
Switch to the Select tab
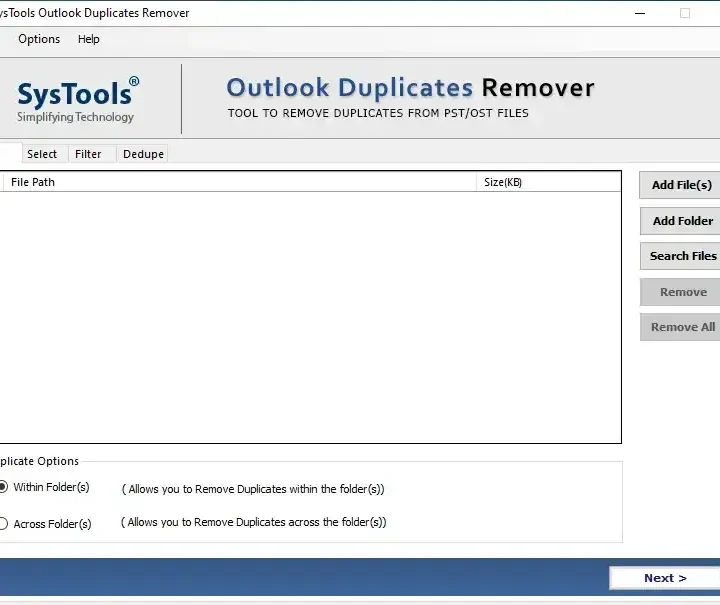point(42,154)
